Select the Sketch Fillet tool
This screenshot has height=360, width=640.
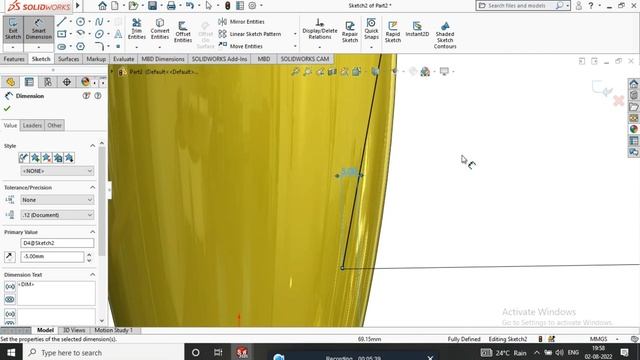point(99,46)
